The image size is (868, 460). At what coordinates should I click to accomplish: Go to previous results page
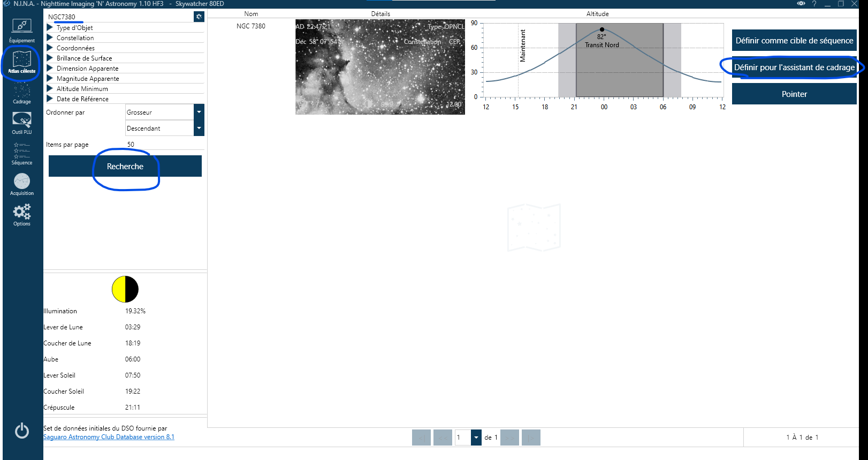point(443,438)
